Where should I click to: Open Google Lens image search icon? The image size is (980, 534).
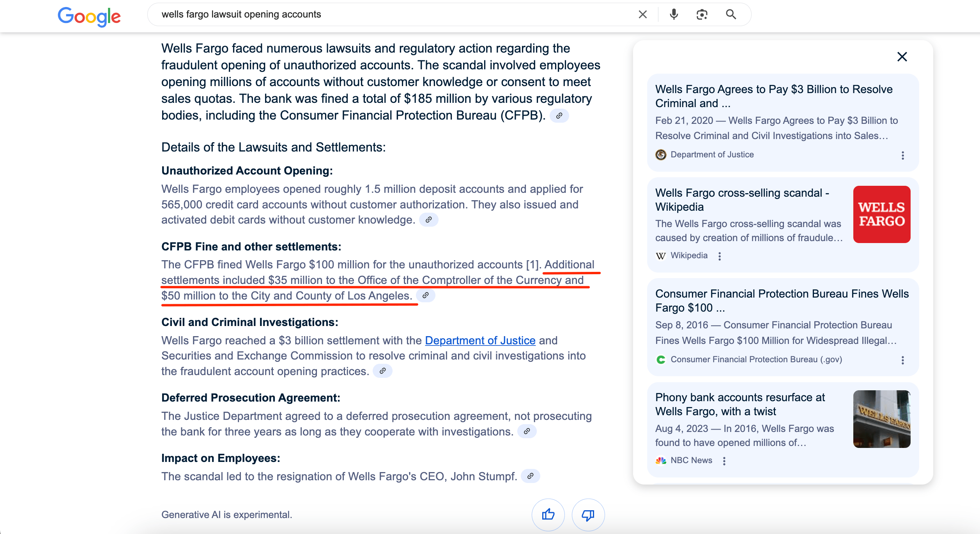(x=702, y=14)
